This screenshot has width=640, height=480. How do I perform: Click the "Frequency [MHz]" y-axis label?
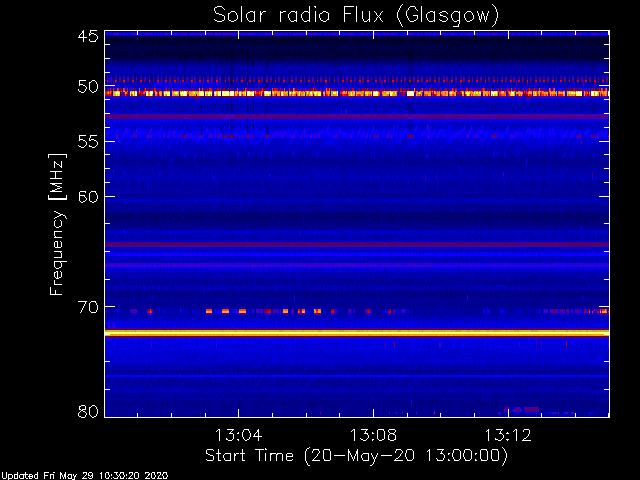(57, 224)
